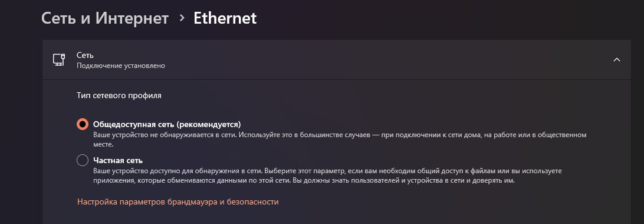Click the word месте ending public description
The height and width of the screenshot is (224, 644).
coord(102,145)
